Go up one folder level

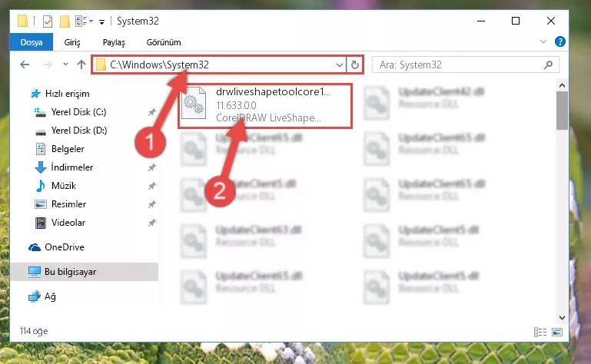pyautogui.click(x=81, y=65)
